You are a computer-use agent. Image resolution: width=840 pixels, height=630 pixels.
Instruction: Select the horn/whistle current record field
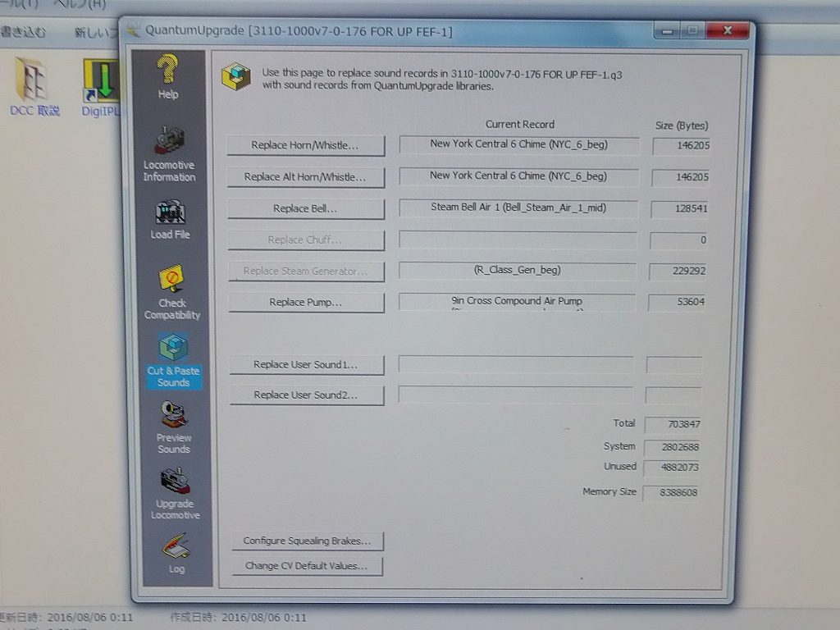click(519, 144)
